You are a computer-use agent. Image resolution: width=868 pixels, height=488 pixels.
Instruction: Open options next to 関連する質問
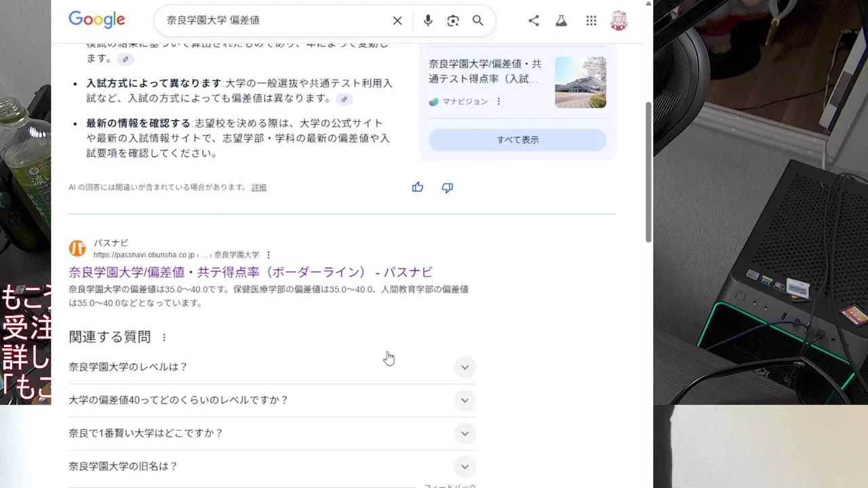pos(163,337)
